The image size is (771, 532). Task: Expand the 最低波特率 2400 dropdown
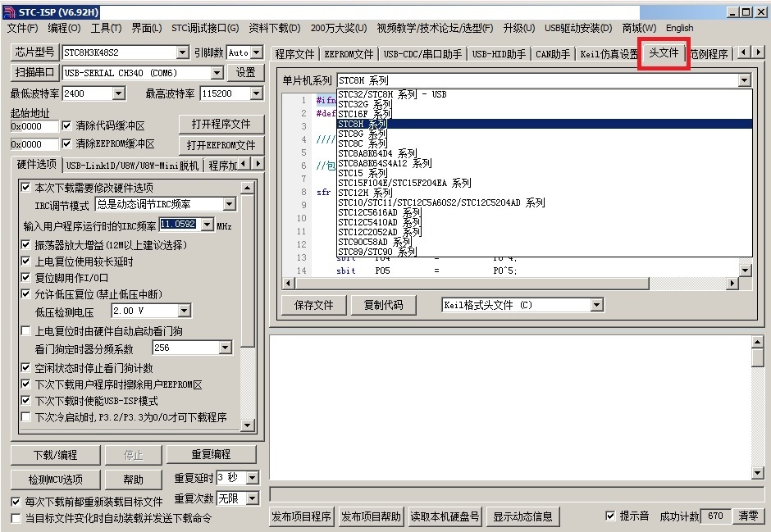[118, 93]
